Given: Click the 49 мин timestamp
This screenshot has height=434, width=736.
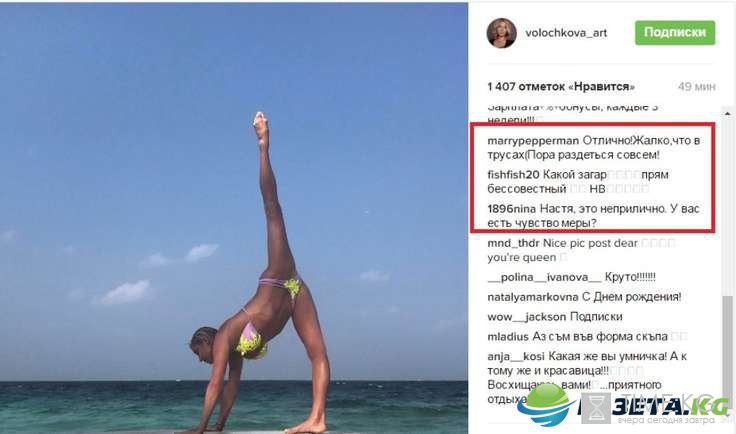Looking at the screenshot, I should point(697,87).
